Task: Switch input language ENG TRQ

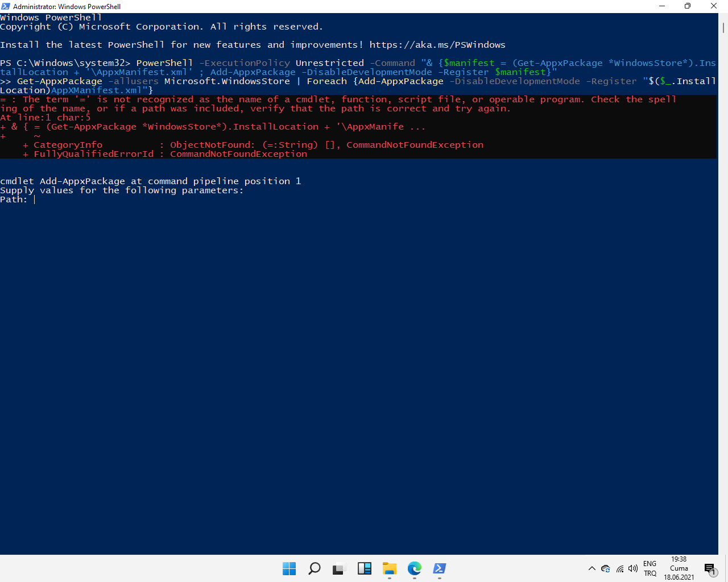Action: [x=650, y=568]
